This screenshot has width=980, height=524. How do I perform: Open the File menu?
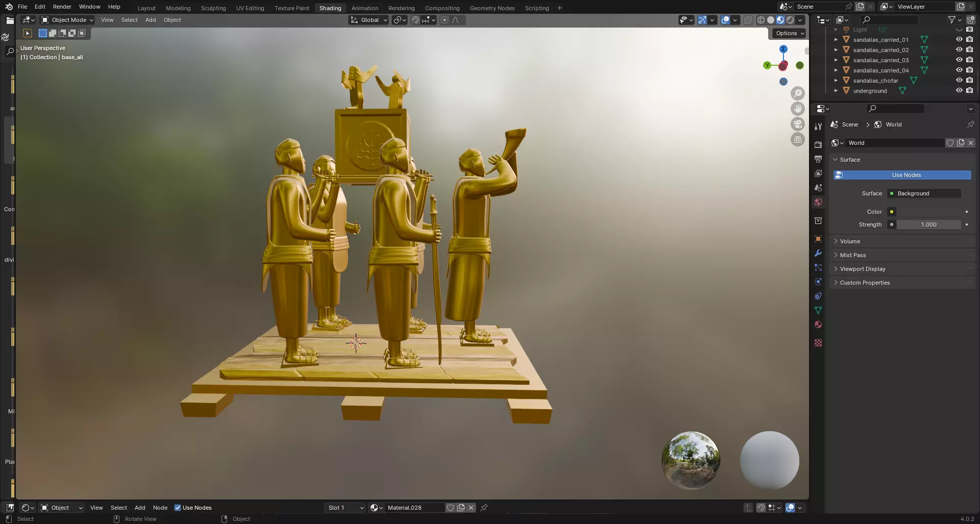22,7
